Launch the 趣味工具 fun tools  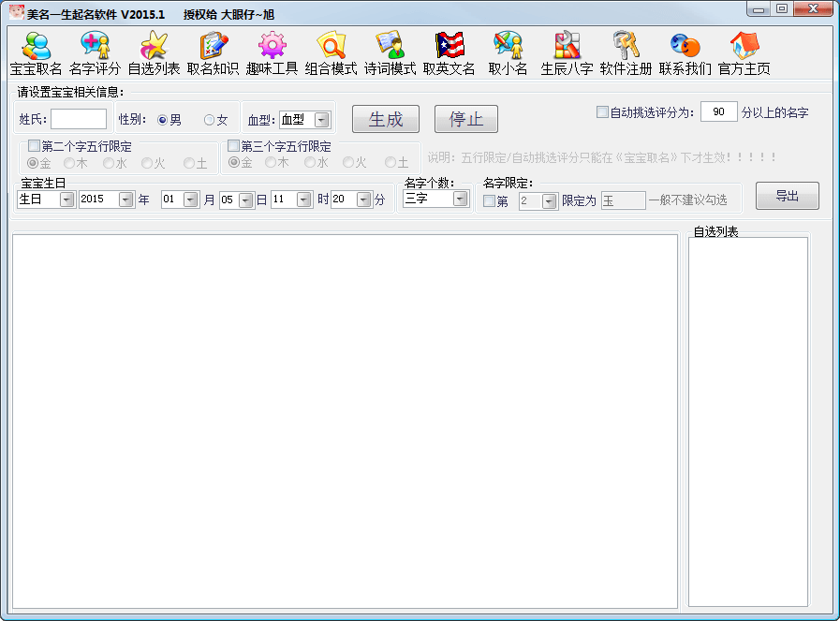coord(270,52)
